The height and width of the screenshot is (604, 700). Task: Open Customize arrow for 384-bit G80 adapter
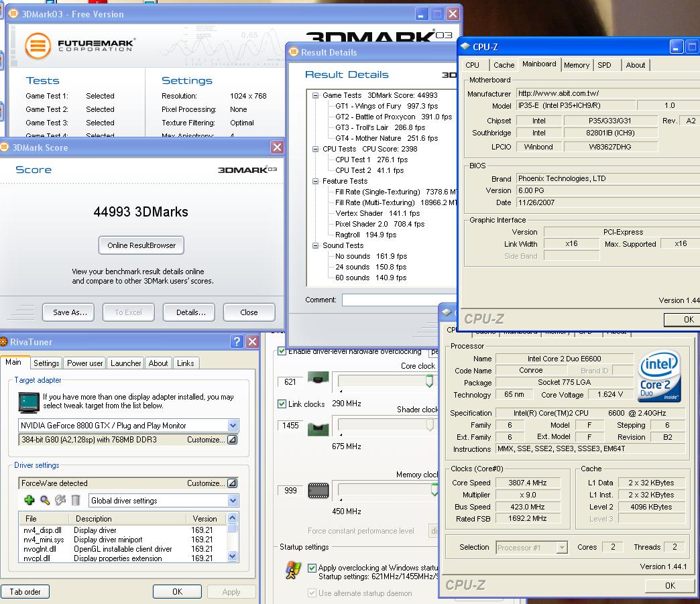232,440
